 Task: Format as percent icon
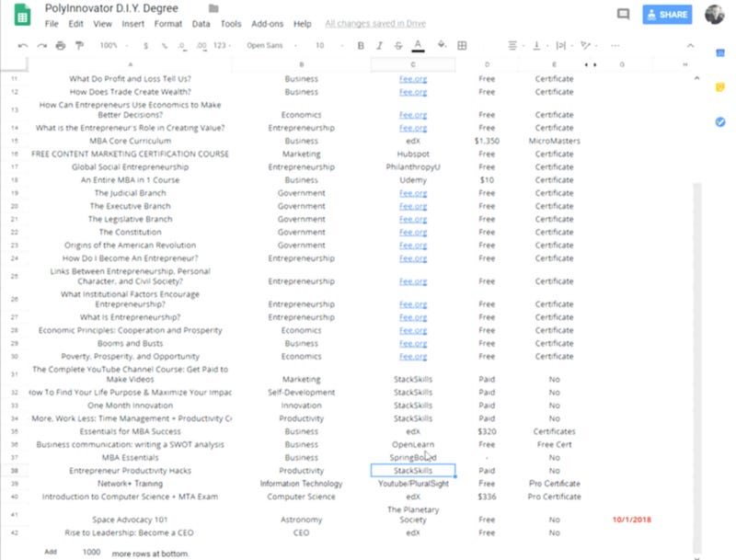tap(165, 45)
